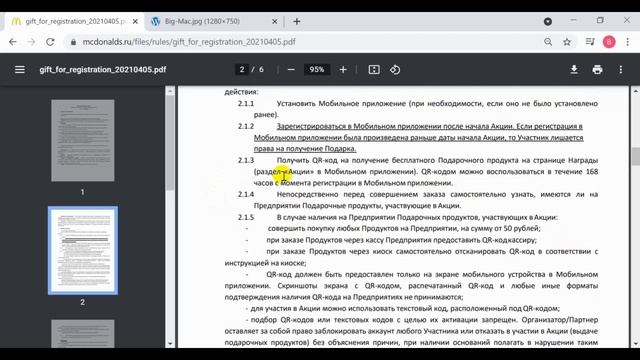Close the Big-Mac.jpg tab
640x360 pixels.
tap(274, 21)
